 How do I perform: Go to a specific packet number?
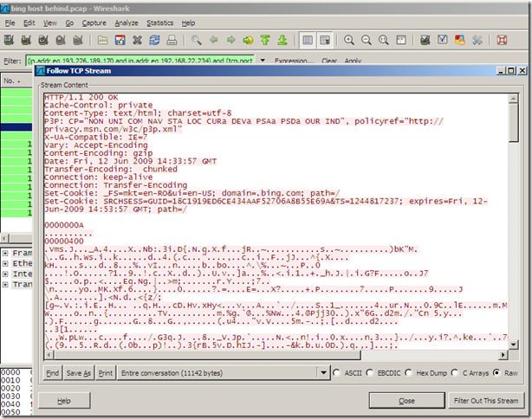click(x=248, y=40)
